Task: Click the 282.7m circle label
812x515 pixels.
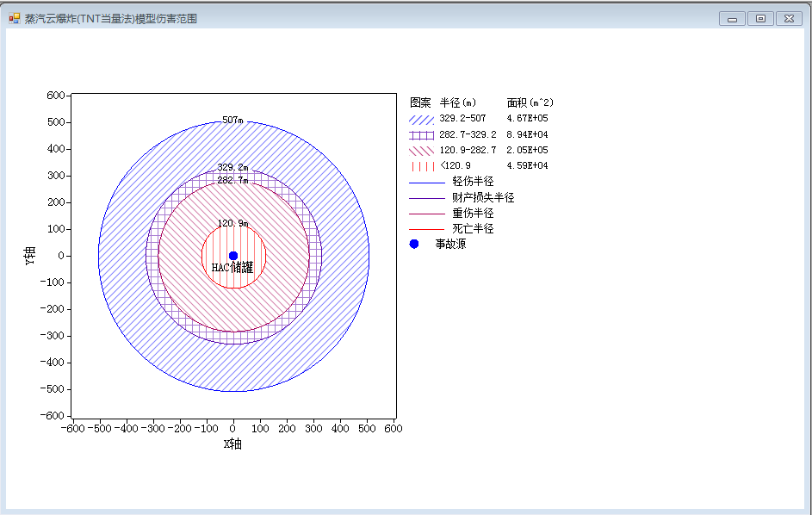Action: [232, 180]
